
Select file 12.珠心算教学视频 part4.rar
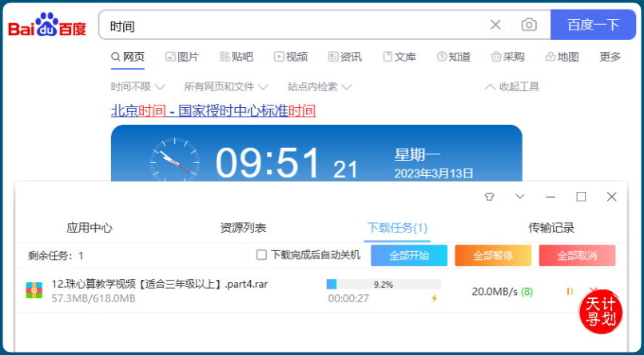click(159, 284)
